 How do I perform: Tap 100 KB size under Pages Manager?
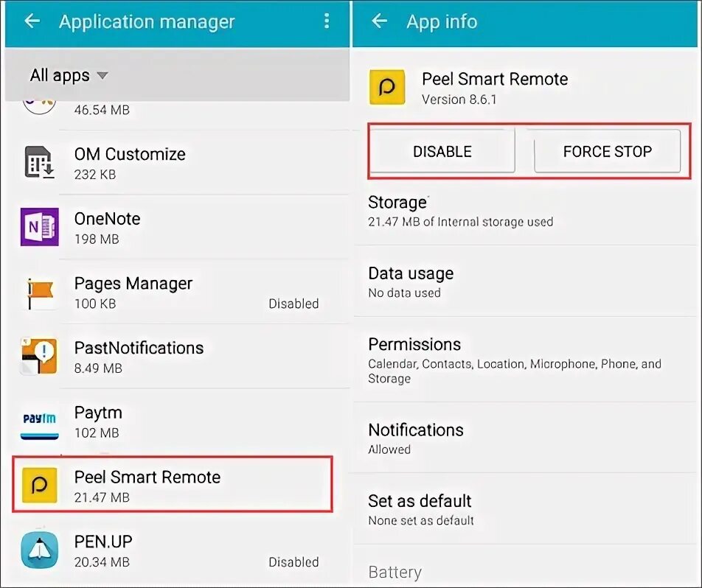coord(95,304)
